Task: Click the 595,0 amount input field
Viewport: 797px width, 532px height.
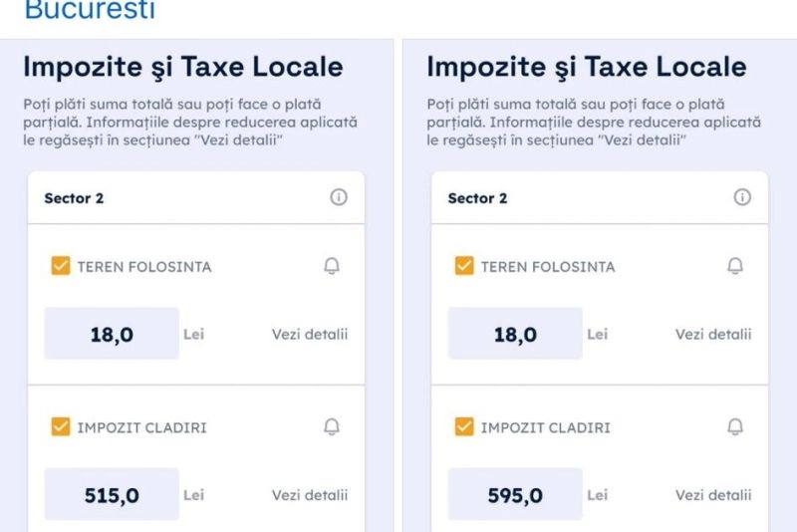Action: click(x=515, y=495)
